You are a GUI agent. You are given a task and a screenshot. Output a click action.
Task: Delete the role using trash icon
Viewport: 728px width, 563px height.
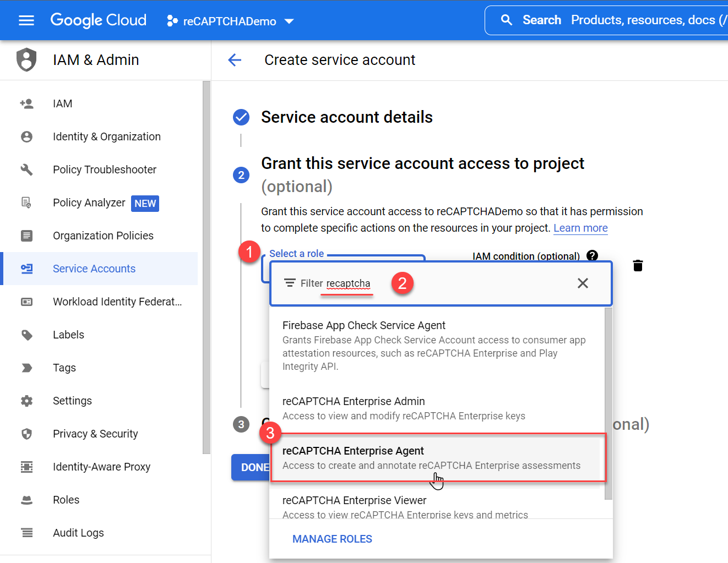(638, 266)
